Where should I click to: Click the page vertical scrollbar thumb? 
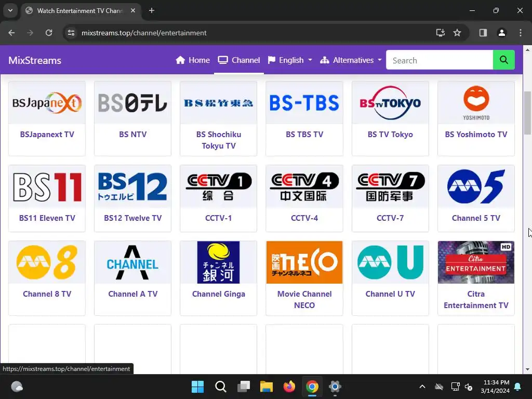tap(527, 113)
